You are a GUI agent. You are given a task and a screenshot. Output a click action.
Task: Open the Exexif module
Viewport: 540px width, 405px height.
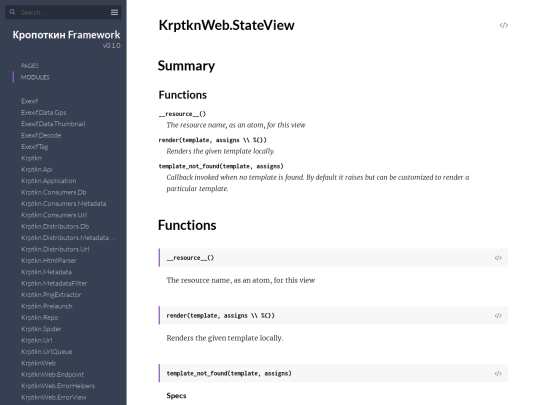coord(30,101)
